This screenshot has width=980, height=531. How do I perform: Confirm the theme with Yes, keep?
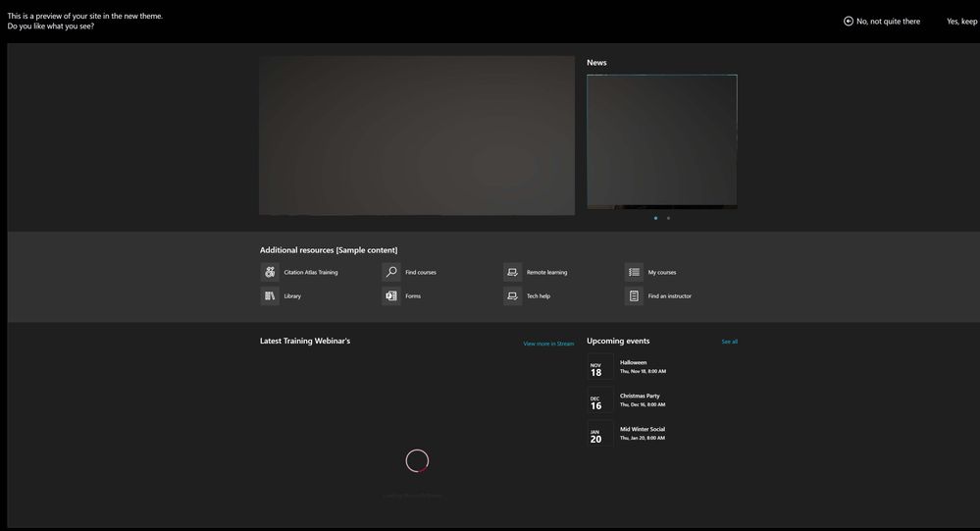pos(962,22)
